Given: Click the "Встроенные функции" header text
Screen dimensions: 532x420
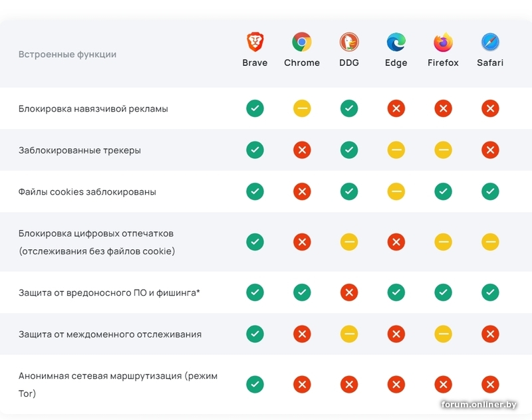Looking at the screenshot, I should (x=67, y=54).
